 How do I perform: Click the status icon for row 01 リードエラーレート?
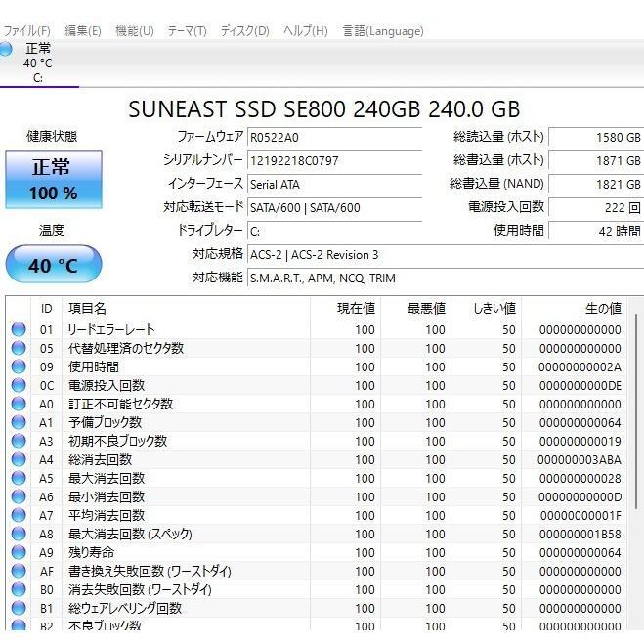point(19,329)
